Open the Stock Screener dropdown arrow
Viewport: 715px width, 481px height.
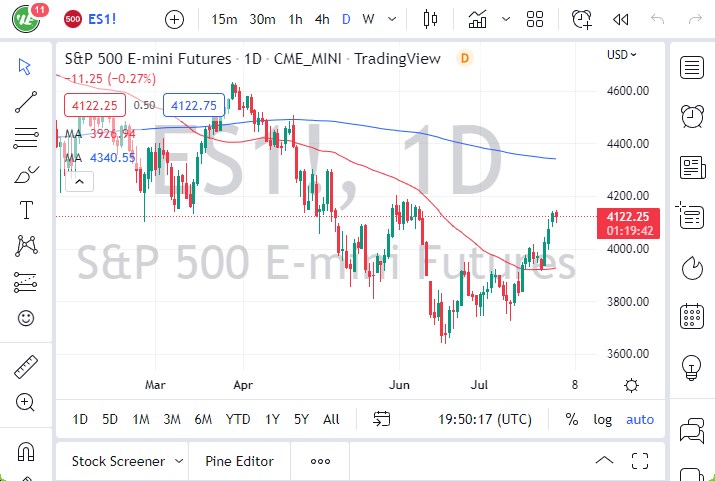pyautogui.click(x=179, y=461)
